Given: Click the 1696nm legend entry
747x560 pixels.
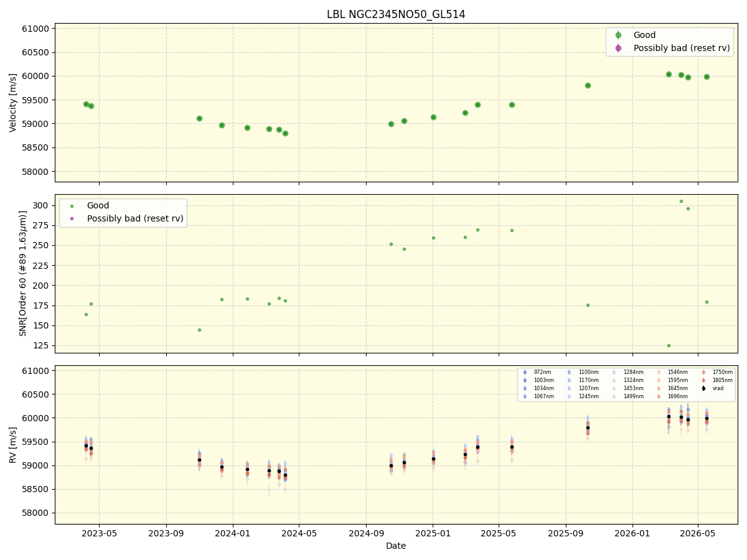Looking at the screenshot, I should (678, 396).
